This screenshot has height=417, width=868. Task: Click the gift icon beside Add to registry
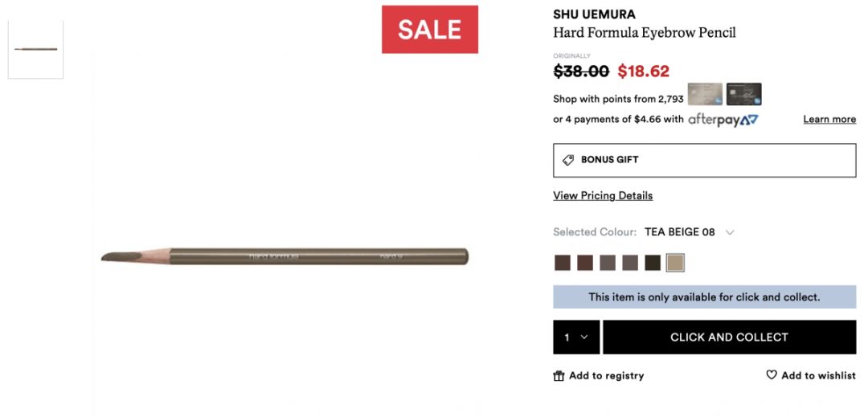(559, 376)
